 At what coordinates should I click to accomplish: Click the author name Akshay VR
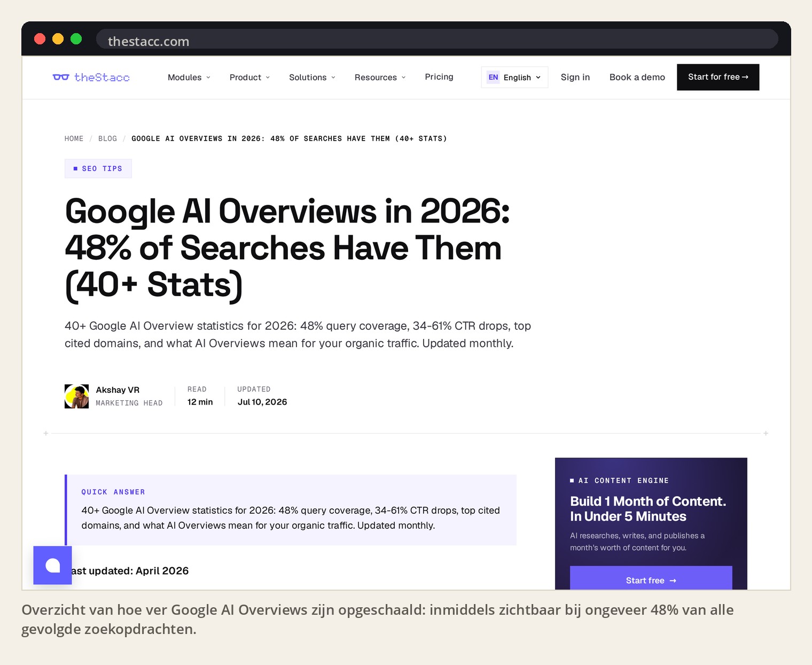pyautogui.click(x=118, y=390)
